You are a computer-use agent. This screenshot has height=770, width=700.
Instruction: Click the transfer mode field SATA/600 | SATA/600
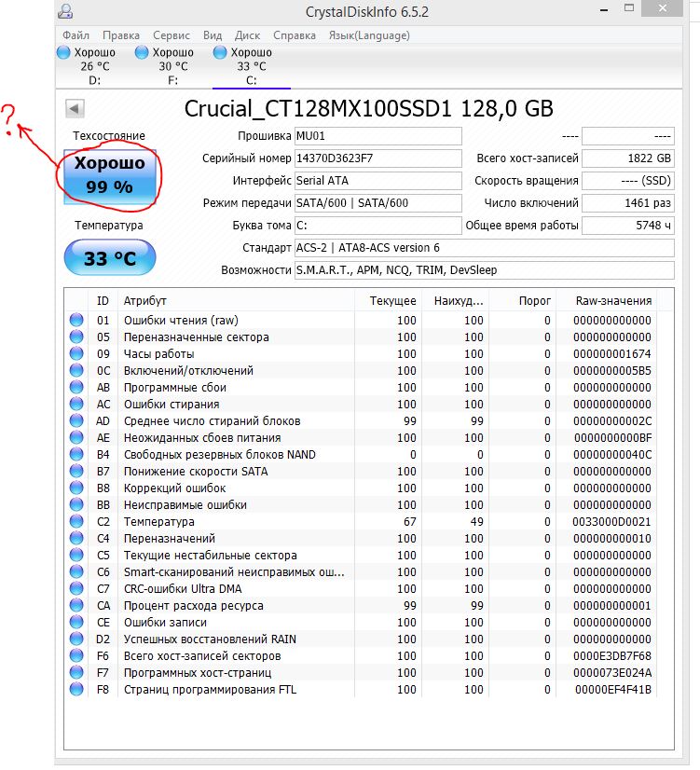[378, 203]
